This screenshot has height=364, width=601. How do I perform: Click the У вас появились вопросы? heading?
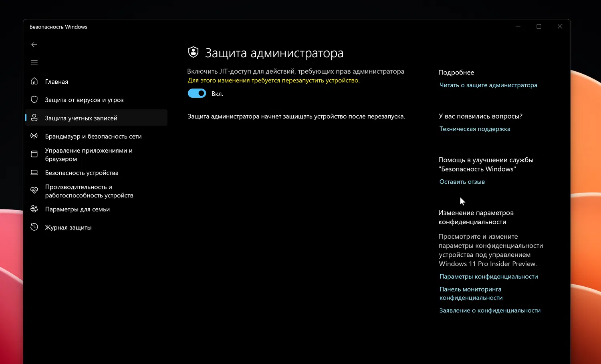(x=480, y=116)
